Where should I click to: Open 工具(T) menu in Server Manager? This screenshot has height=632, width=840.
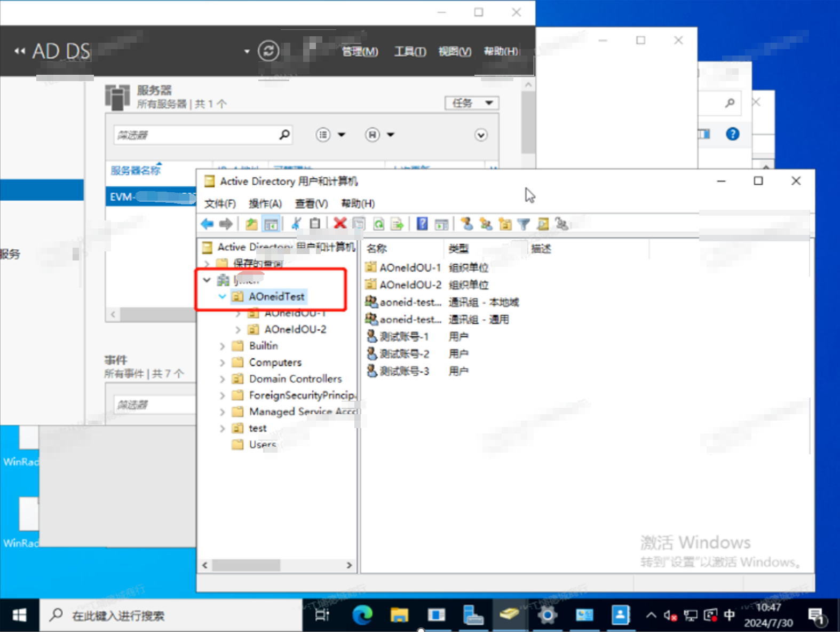(x=410, y=51)
